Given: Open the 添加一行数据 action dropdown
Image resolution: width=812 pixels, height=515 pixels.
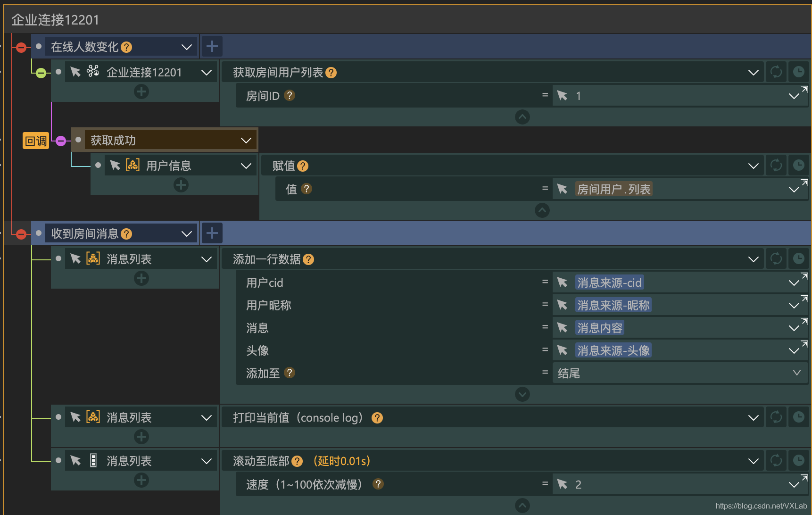Looking at the screenshot, I should [754, 259].
